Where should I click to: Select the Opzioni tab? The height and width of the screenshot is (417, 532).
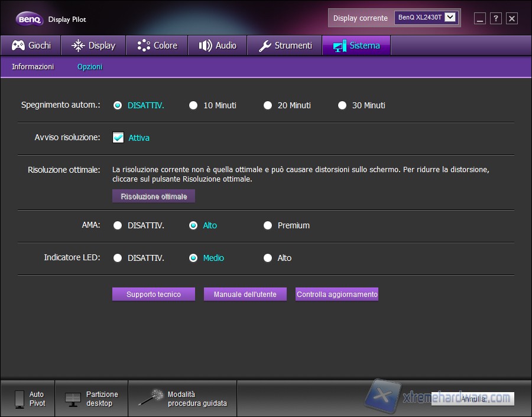point(89,67)
